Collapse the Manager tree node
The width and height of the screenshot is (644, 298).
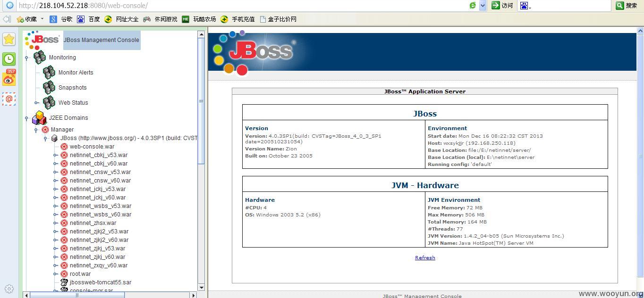click(36, 130)
